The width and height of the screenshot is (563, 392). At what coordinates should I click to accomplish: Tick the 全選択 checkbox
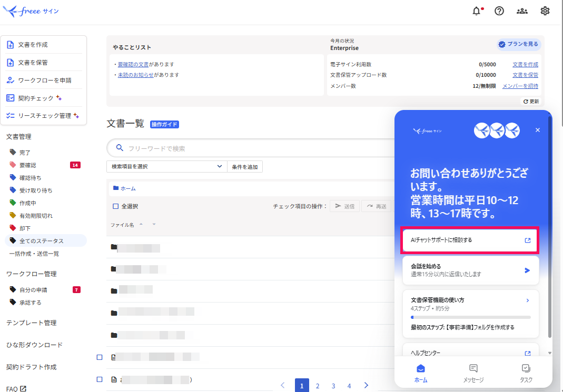pos(116,206)
